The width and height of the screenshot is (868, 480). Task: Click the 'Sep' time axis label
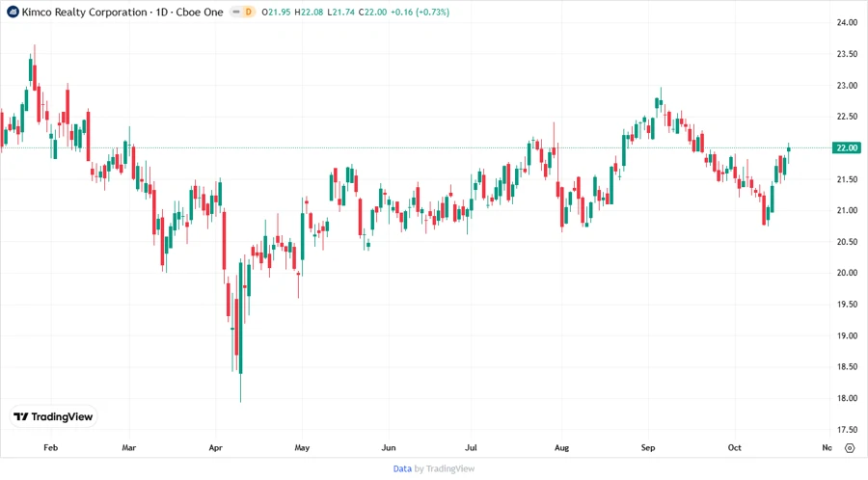click(648, 447)
